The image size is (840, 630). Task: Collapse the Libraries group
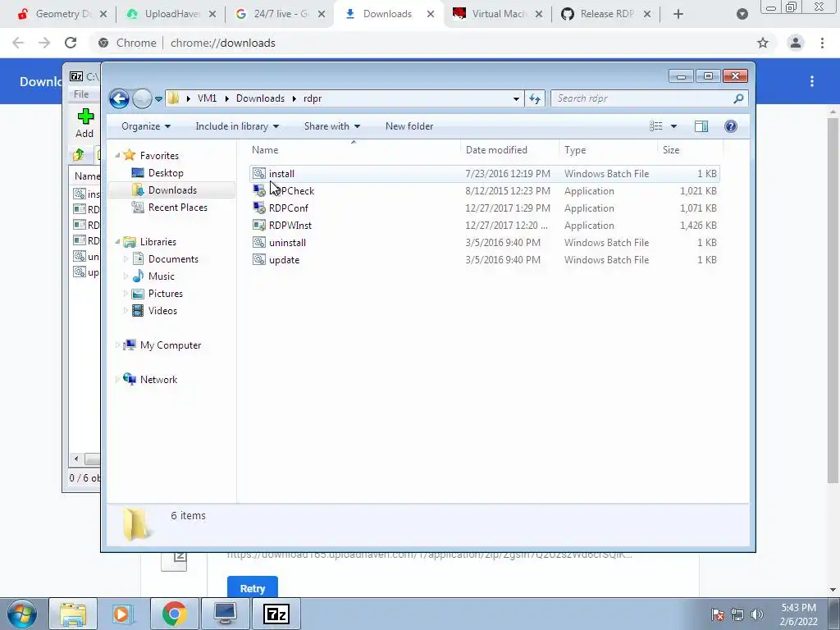point(117,242)
